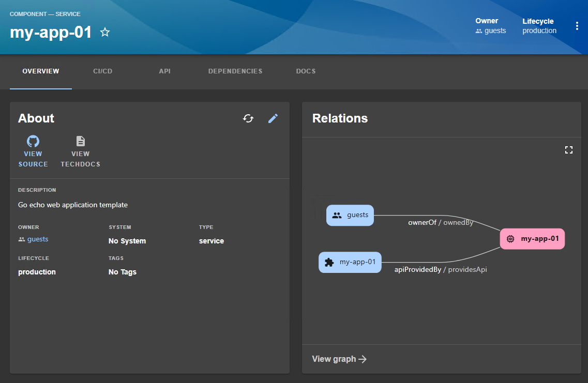Screen dimensions: 588x383
Task: Click the pencil edit metadata icon
Action: coord(273,118)
